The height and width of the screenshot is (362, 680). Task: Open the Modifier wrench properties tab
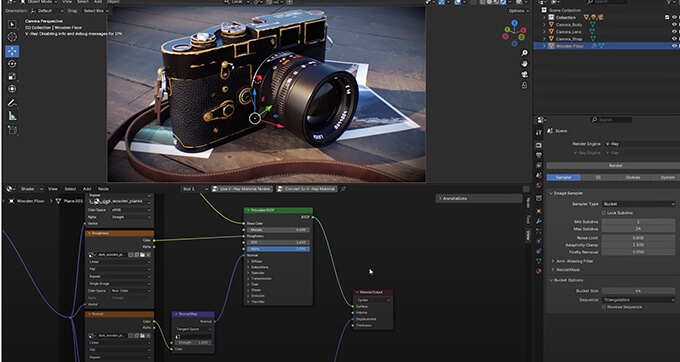(x=539, y=221)
